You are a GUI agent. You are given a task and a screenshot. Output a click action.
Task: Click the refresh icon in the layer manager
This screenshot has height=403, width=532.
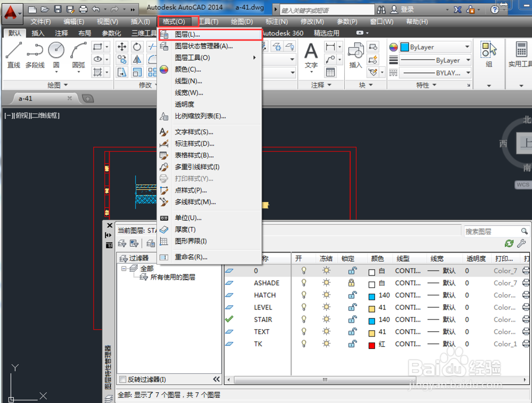[x=510, y=242]
